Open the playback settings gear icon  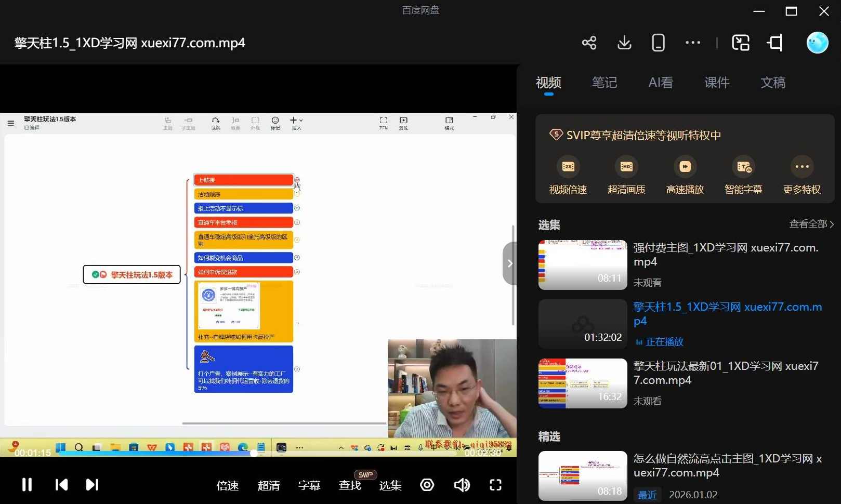click(427, 485)
